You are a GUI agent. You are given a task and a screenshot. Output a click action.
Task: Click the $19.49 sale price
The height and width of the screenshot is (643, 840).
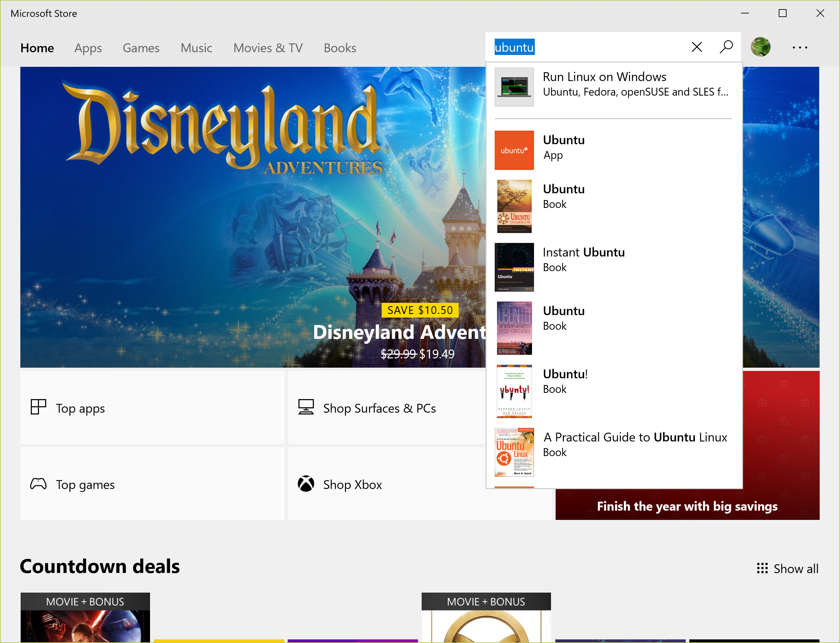[437, 354]
